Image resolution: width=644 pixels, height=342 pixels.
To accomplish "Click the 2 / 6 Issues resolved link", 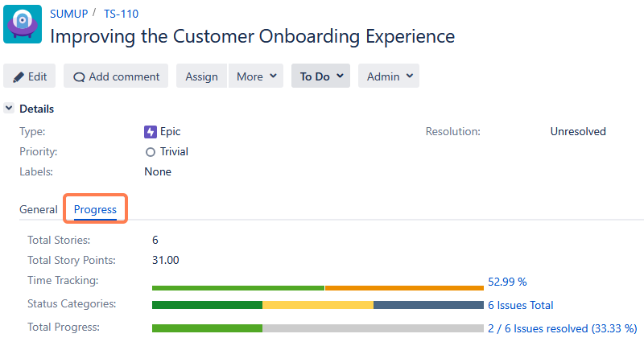I will point(562,328).
